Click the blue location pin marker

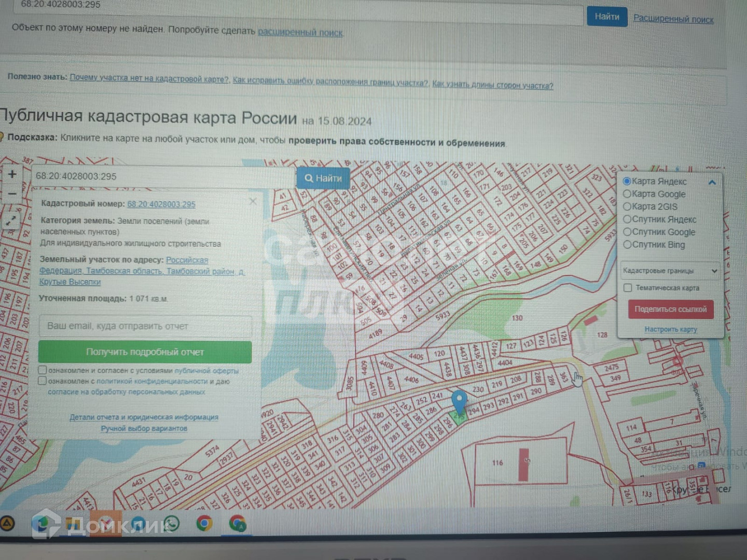tap(459, 401)
